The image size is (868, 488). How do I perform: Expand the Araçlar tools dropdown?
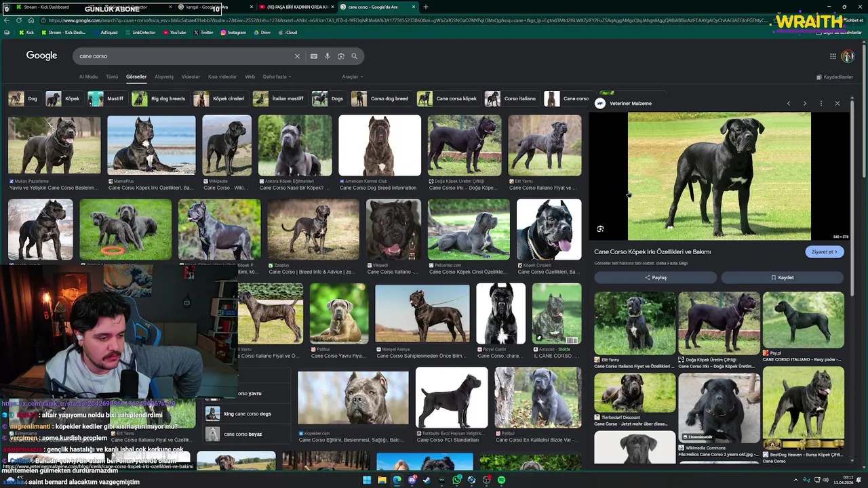(x=353, y=77)
